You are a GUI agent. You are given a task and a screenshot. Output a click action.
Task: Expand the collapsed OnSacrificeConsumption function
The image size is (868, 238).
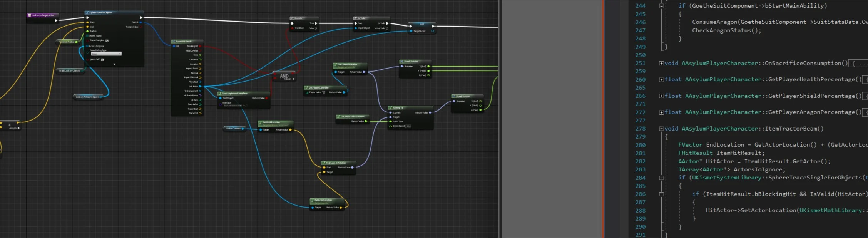click(661, 64)
